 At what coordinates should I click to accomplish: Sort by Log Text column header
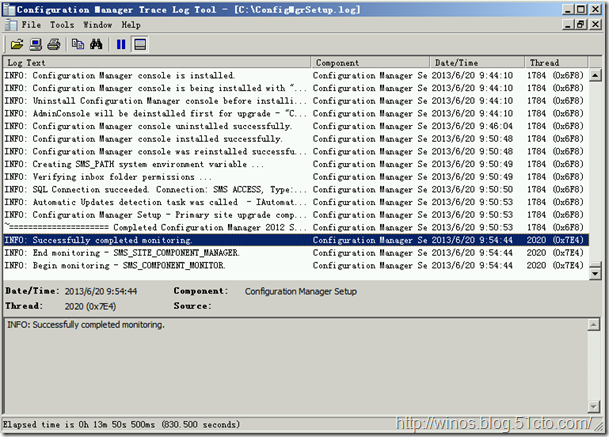(x=157, y=63)
